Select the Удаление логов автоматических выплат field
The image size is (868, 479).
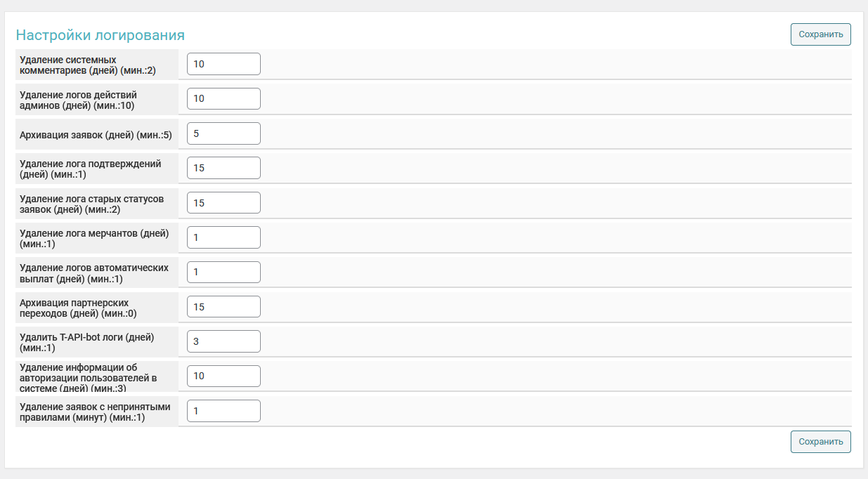pos(224,272)
